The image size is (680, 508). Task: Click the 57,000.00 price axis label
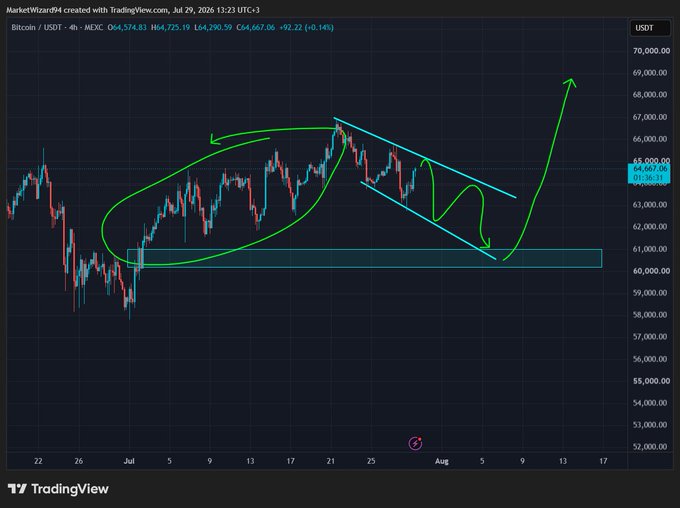pyautogui.click(x=650, y=337)
